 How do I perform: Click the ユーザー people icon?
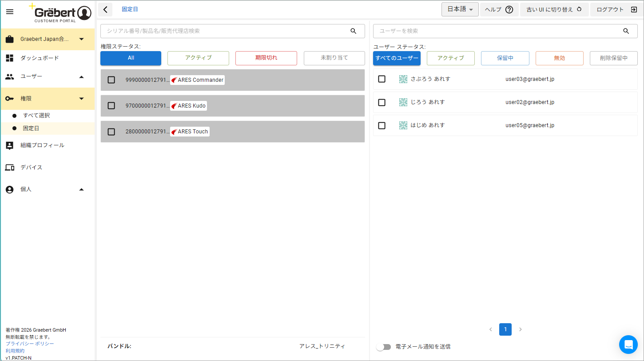point(9,76)
